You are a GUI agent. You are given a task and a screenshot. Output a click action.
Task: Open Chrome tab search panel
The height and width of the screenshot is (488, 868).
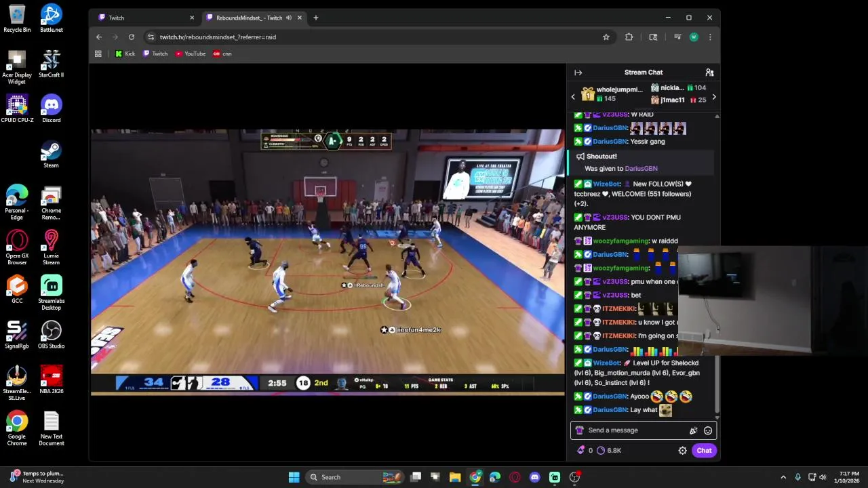[x=653, y=37]
